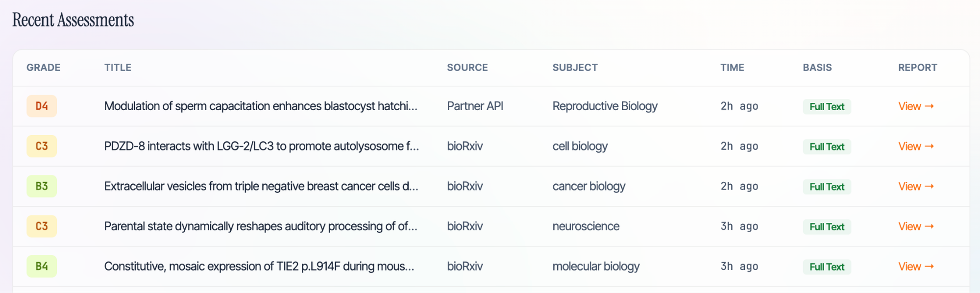Image resolution: width=980 pixels, height=293 pixels.
Task: View report for Parental state auditory paper
Action: click(915, 227)
